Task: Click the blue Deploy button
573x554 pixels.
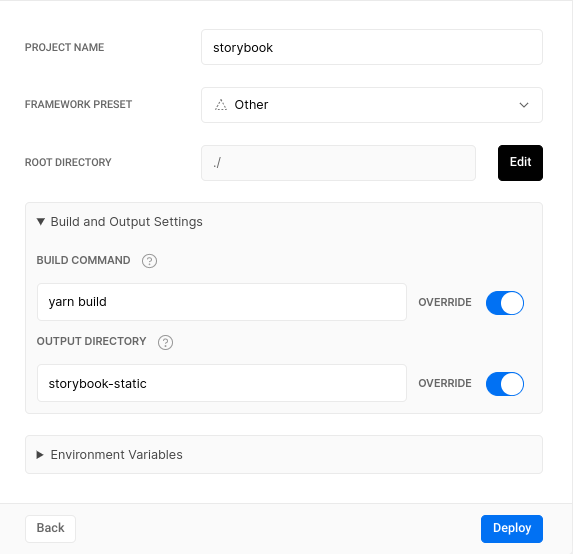Action: pos(512,528)
